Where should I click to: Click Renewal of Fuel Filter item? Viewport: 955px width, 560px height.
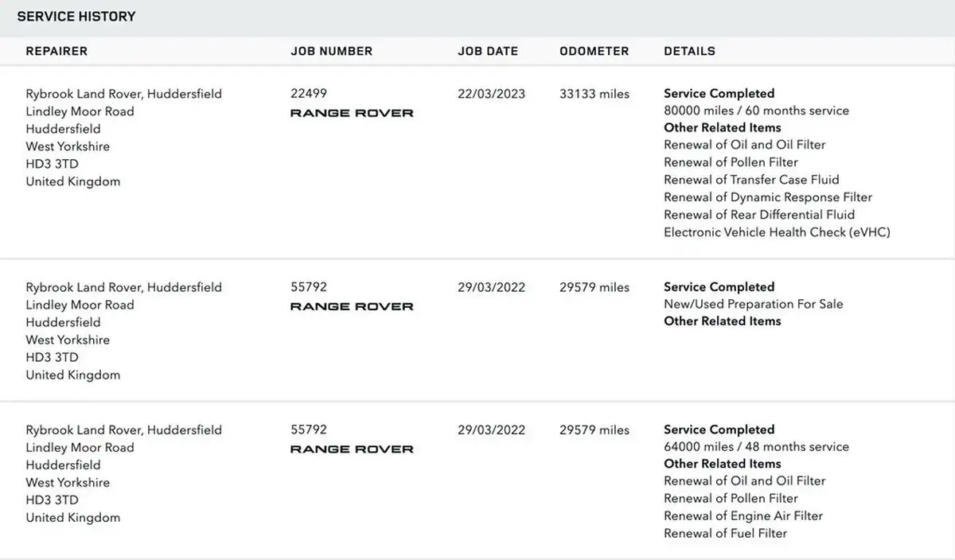(726, 533)
